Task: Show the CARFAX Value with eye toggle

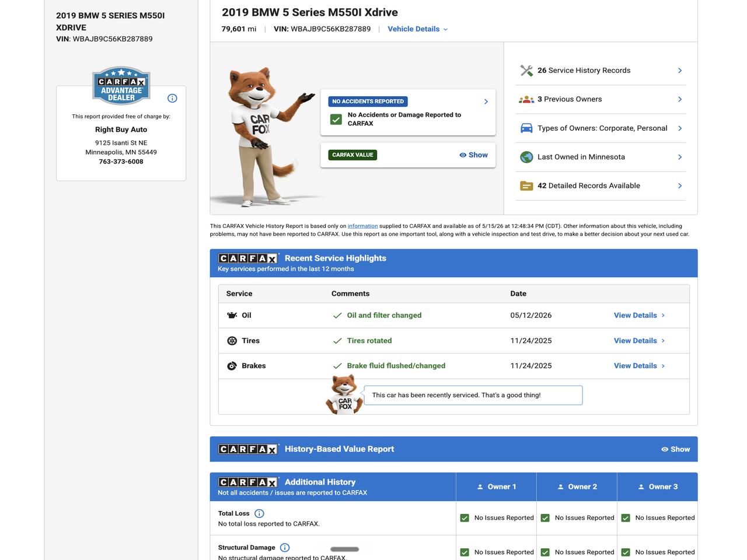Action: tap(473, 155)
